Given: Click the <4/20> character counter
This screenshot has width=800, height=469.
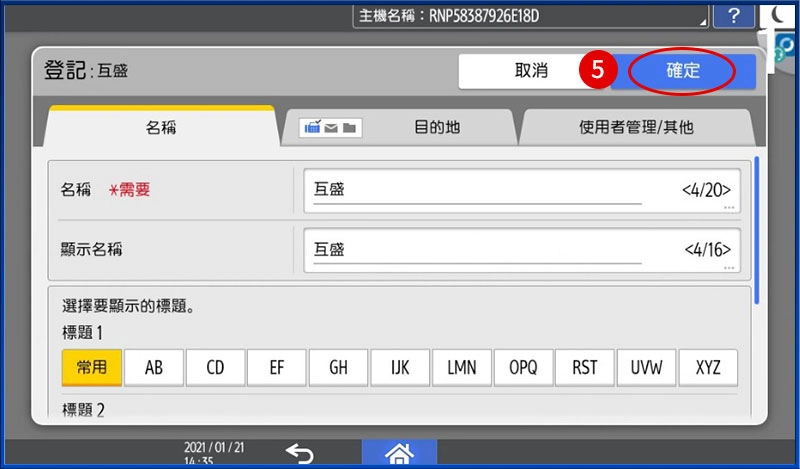Looking at the screenshot, I should click(706, 190).
